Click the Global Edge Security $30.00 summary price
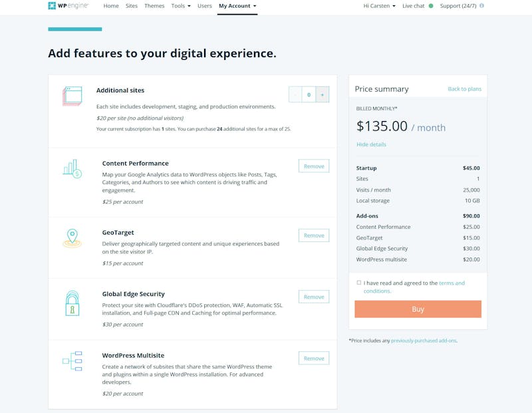Image resolution: width=532 pixels, height=413 pixels. pyautogui.click(x=471, y=249)
